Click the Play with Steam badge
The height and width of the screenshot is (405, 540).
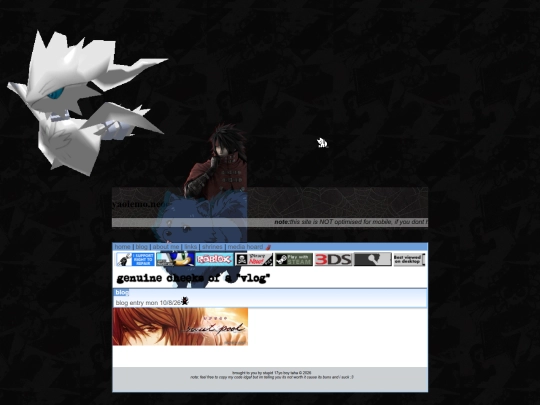pyautogui.click(x=294, y=259)
